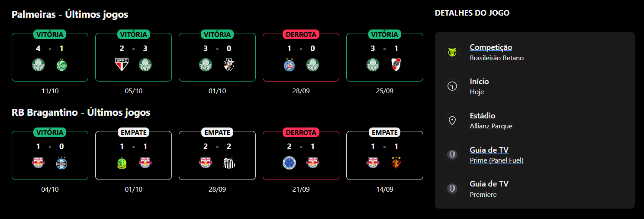Click the Brasileirão competition logo icon

[x=452, y=52]
